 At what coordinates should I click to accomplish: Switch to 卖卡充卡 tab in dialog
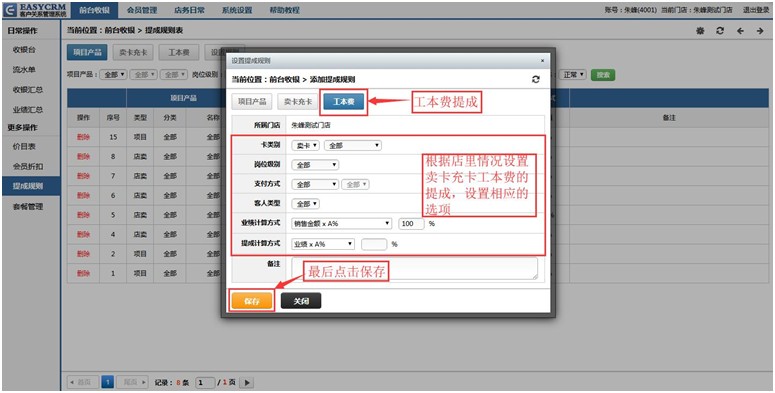298,102
